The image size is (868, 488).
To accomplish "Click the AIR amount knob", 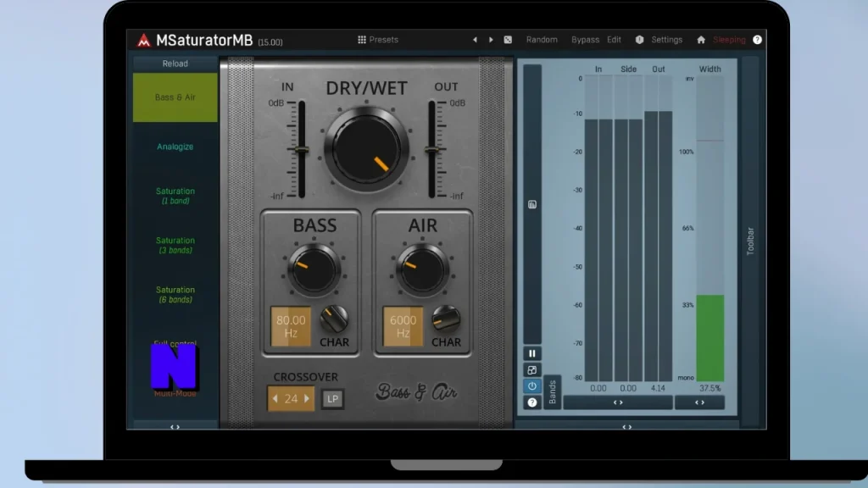I will (422, 270).
